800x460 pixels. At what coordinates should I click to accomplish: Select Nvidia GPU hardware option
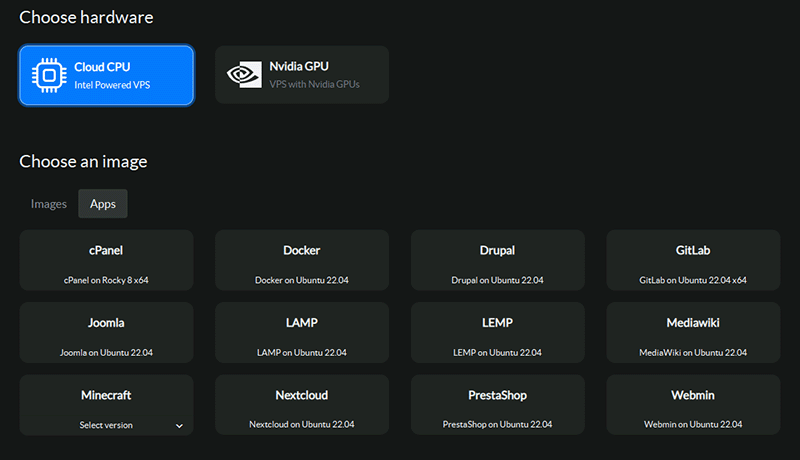(302, 75)
